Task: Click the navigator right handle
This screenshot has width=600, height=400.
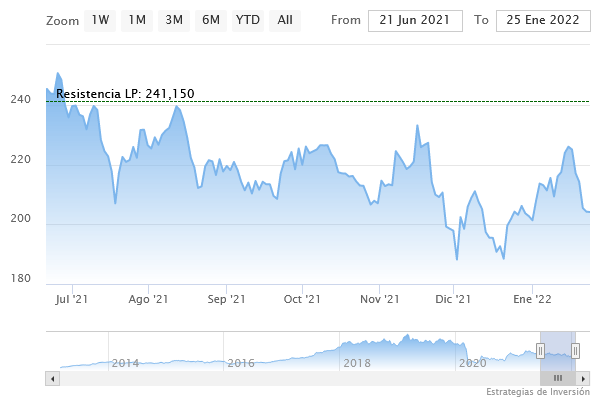Action: tap(575, 350)
